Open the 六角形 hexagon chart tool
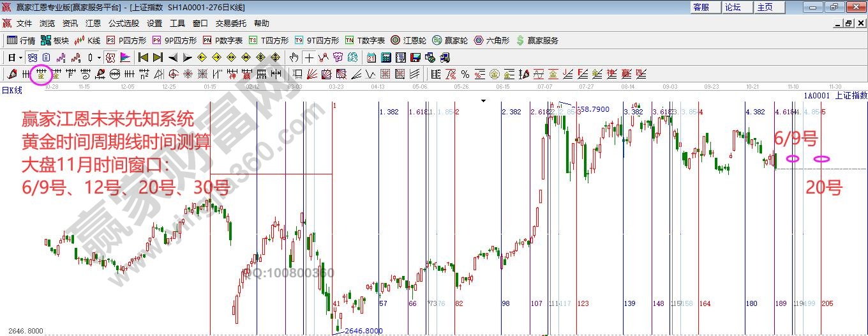Viewport: 868px width, 336px height. point(491,40)
